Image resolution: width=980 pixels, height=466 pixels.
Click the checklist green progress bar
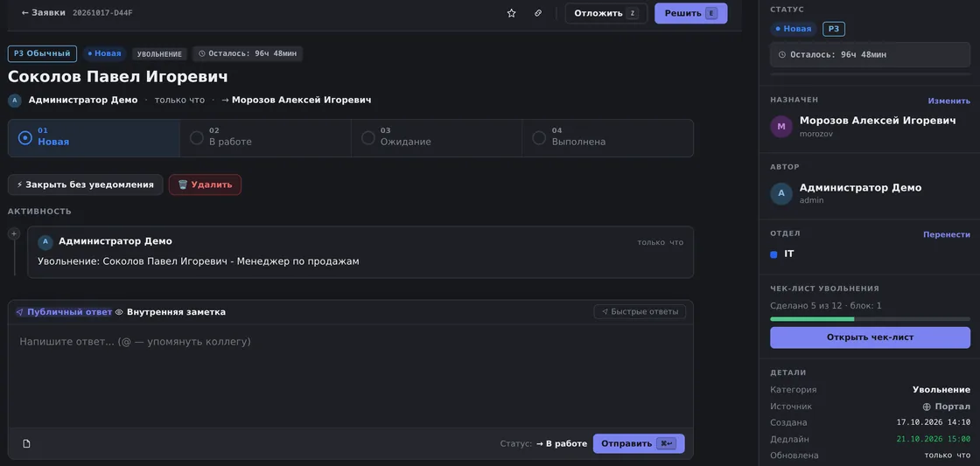coord(870,319)
